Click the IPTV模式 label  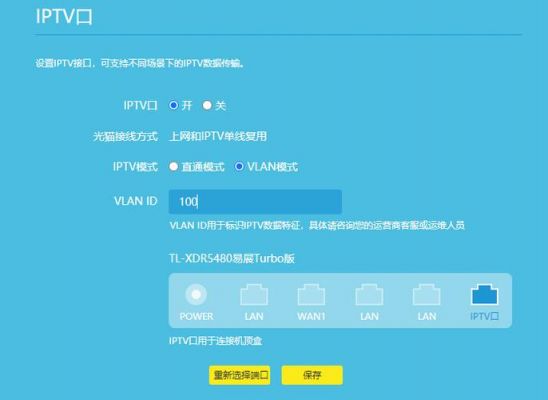135,167
